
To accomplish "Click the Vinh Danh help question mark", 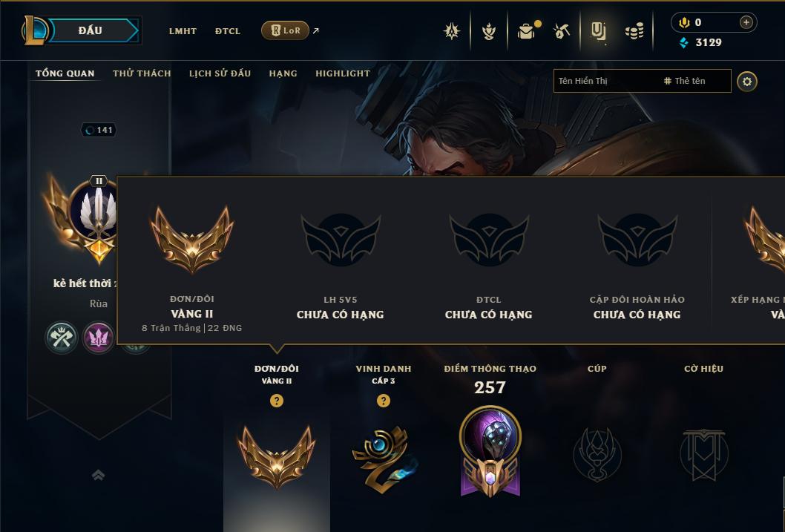I will coord(384,401).
